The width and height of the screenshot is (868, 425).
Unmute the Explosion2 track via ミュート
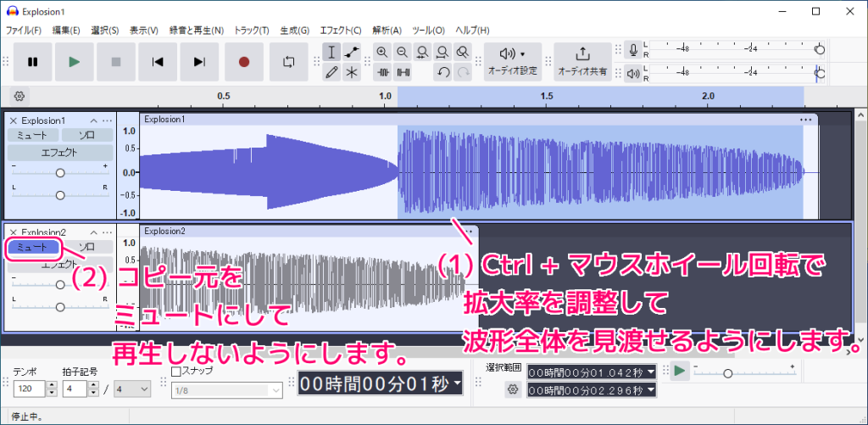(32, 247)
